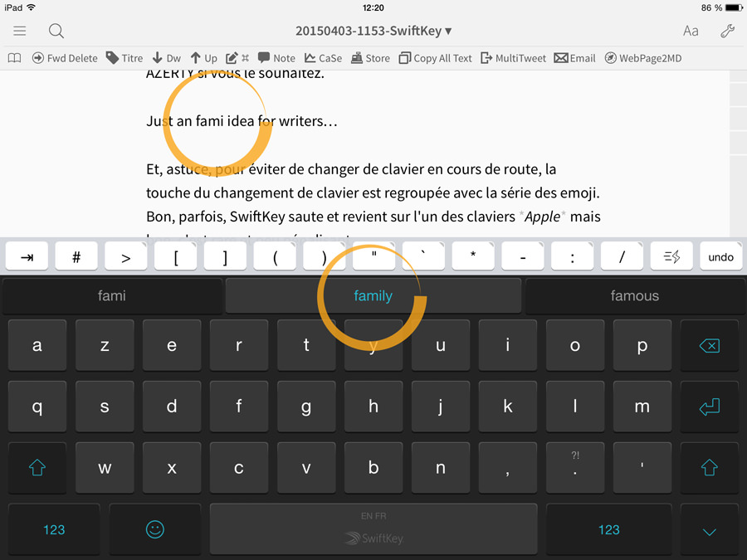Tap Copy All Text action
The height and width of the screenshot is (560, 747).
click(x=436, y=58)
